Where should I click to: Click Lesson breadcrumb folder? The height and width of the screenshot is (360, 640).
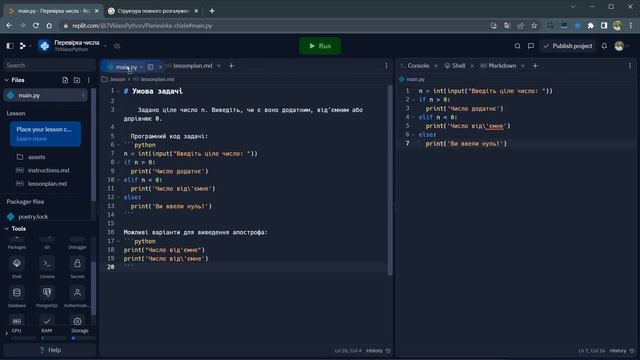(114, 79)
